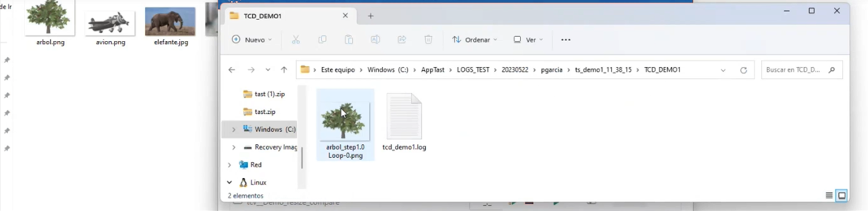Switch to large icons view button
Image resolution: width=868 pixels, height=211 pixels.
tap(842, 195)
